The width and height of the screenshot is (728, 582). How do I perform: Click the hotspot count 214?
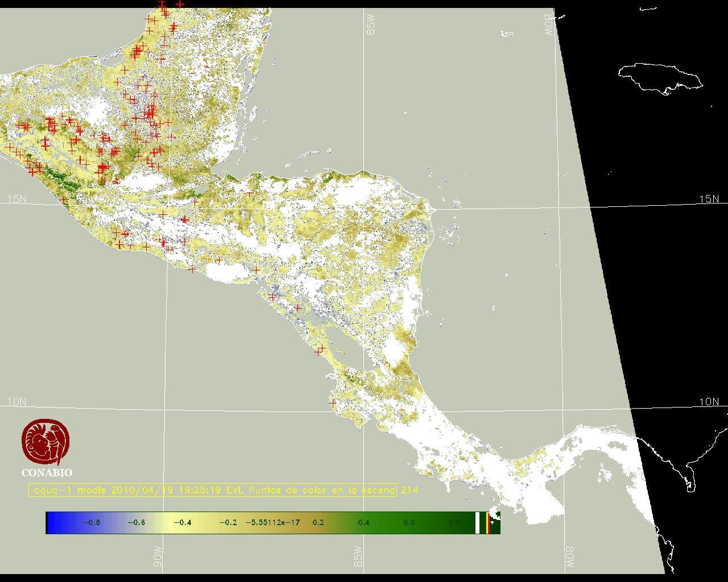pyautogui.click(x=409, y=490)
